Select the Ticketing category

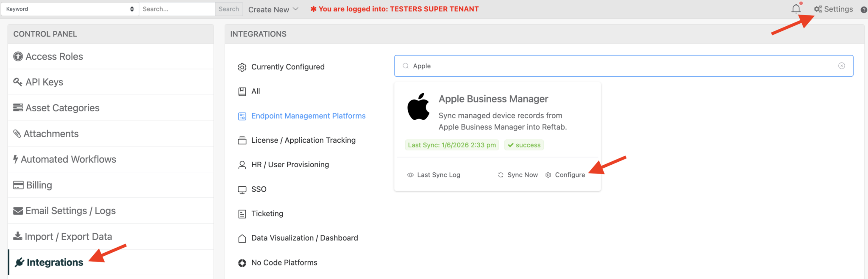point(267,213)
